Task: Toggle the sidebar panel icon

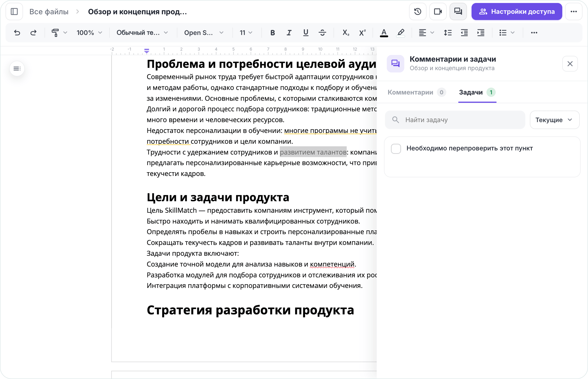Action: pos(14,11)
